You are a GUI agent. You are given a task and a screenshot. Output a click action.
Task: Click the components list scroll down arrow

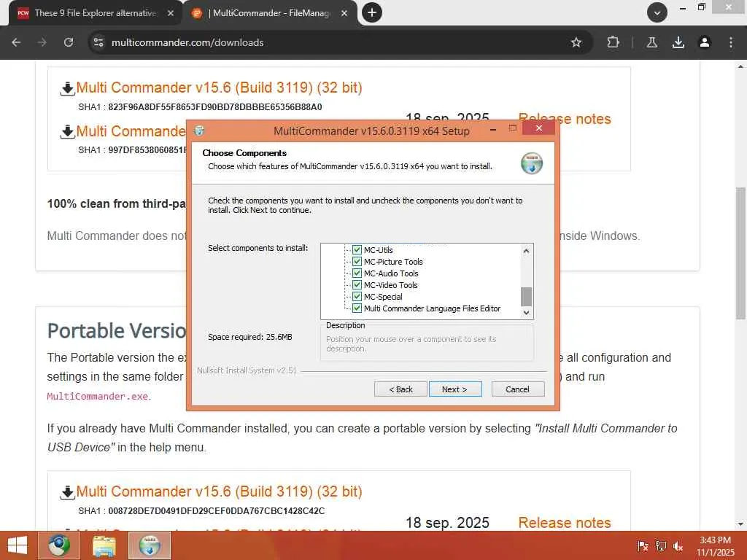click(x=526, y=312)
